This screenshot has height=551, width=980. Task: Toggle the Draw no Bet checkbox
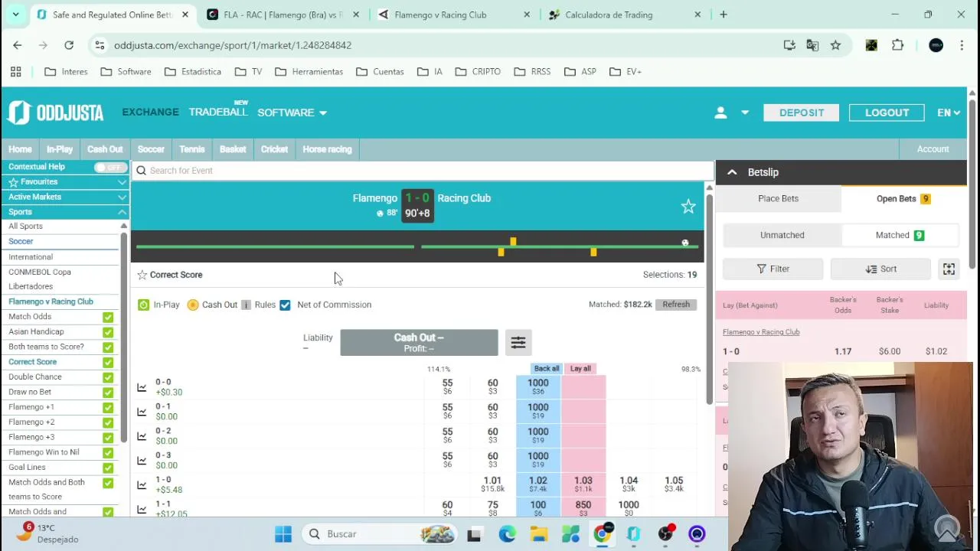(108, 392)
